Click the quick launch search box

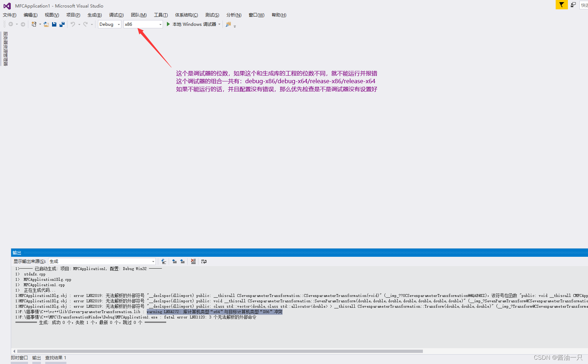(x=584, y=5)
